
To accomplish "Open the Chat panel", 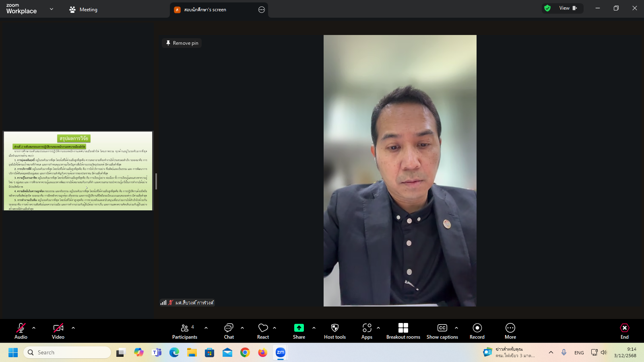I will click(229, 331).
